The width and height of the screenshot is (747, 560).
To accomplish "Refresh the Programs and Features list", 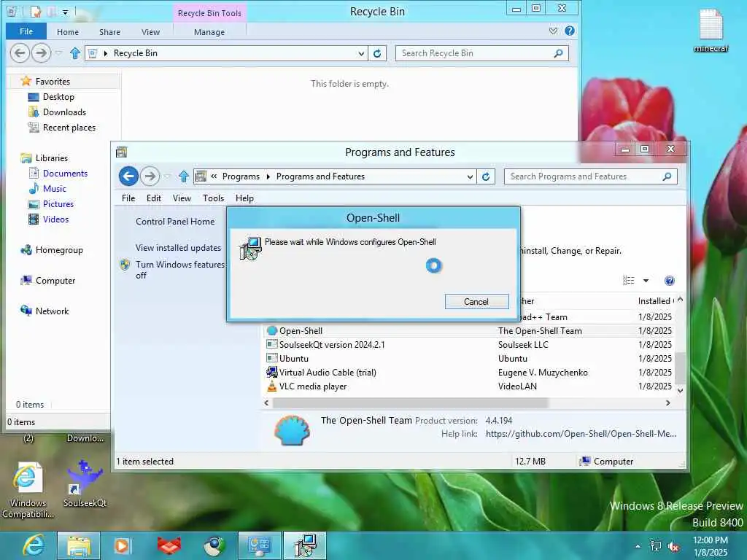I will tap(486, 176).
